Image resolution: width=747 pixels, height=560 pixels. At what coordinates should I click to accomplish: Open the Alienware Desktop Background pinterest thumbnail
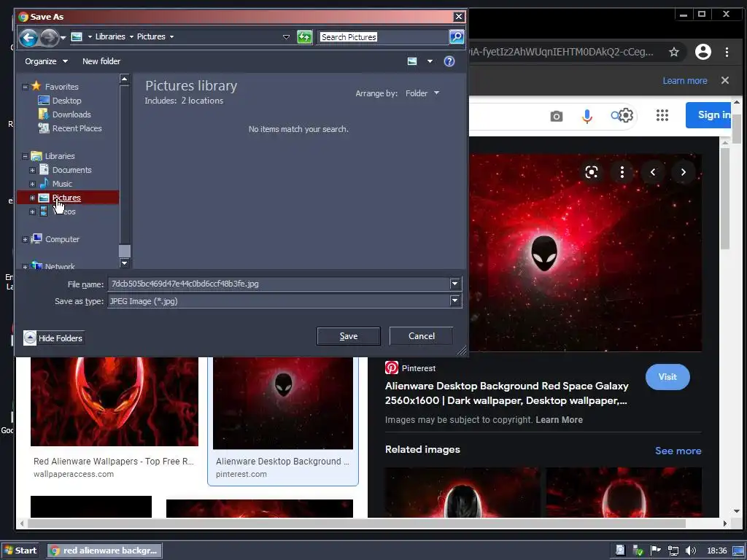coord(283,402)
